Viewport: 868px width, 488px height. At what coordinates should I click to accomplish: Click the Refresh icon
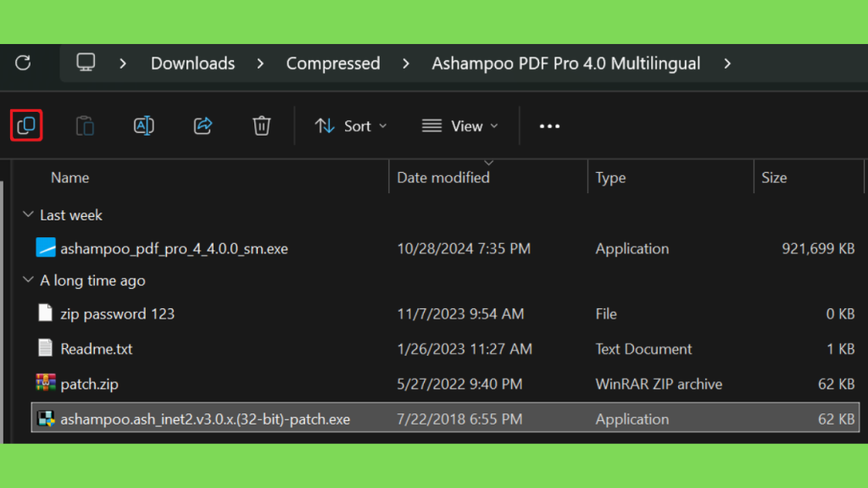(x=23, y=63)
